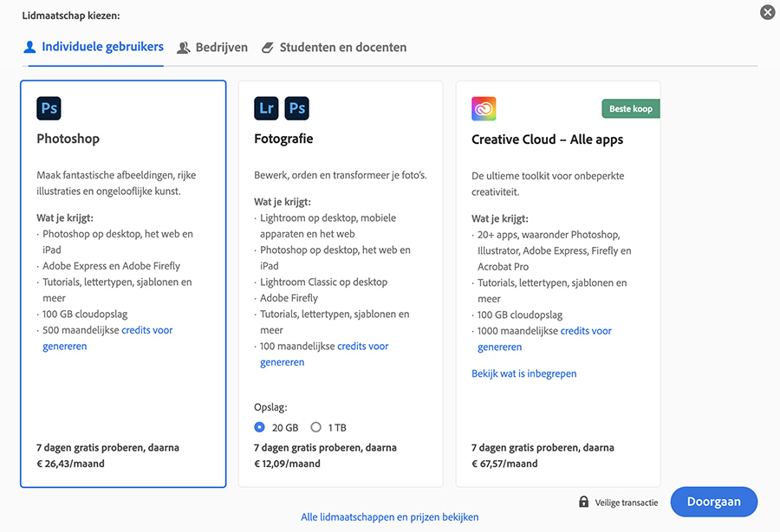Click 100 GB cloudopslag in Photoshop card
Viewport: 780px width, 532px height.
[85, 315]
